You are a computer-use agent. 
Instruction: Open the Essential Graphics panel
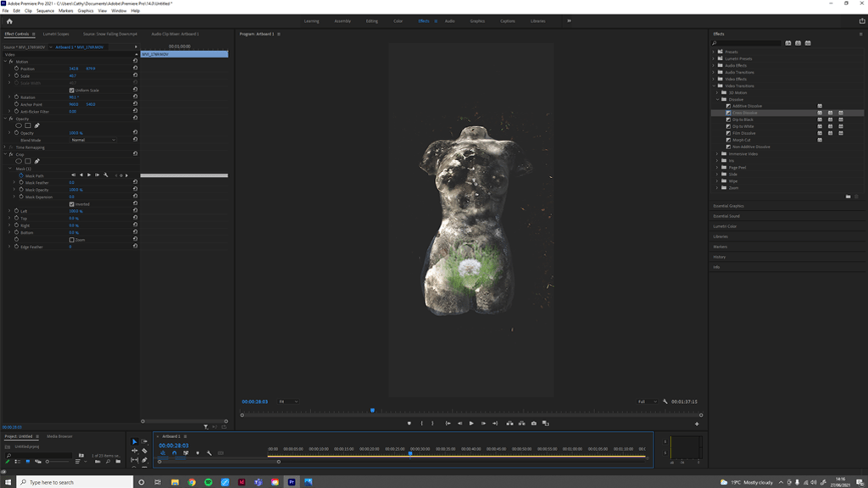coord(728,206)
